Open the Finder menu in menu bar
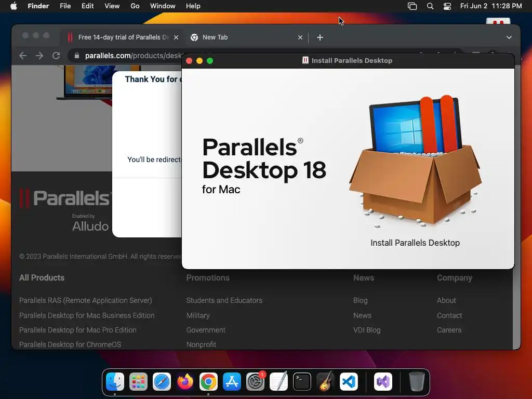 click(x=38, y=6)
